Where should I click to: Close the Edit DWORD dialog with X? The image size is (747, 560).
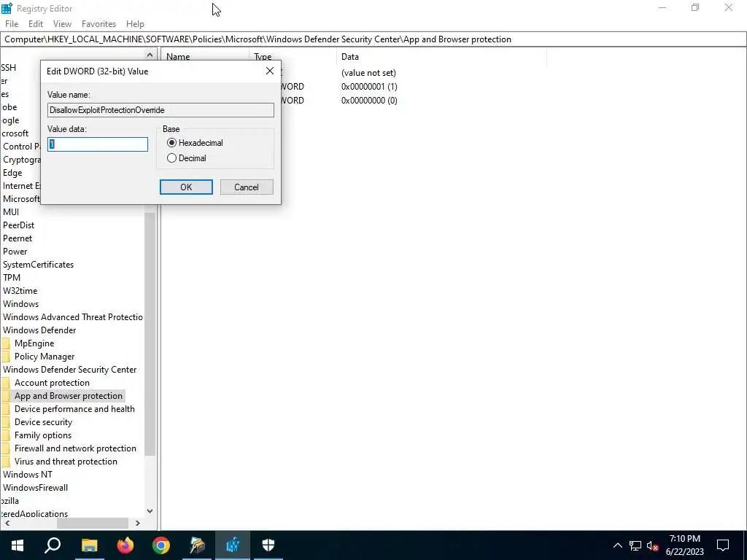coord(270,71)
